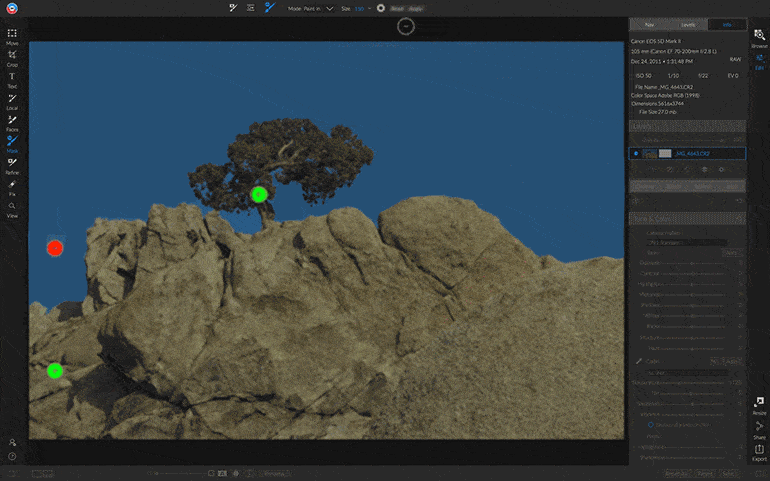Click the ON1 logo icon

(12, 8)
